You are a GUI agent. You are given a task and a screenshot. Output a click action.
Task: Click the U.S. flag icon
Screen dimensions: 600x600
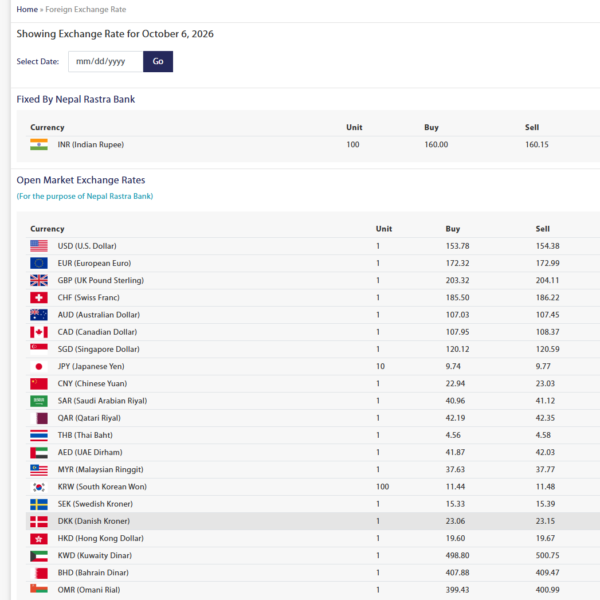[39, 246]
